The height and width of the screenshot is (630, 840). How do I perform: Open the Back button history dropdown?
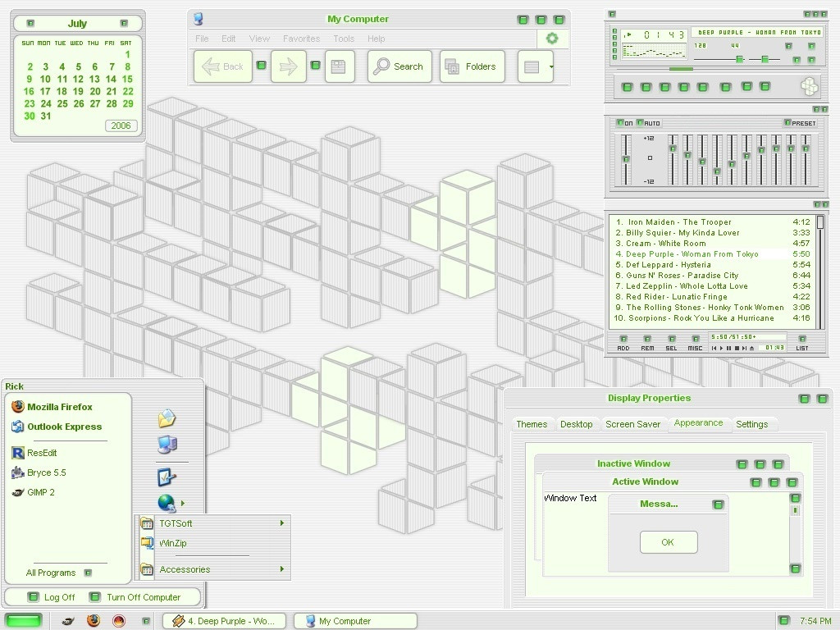tap(262, 66)
